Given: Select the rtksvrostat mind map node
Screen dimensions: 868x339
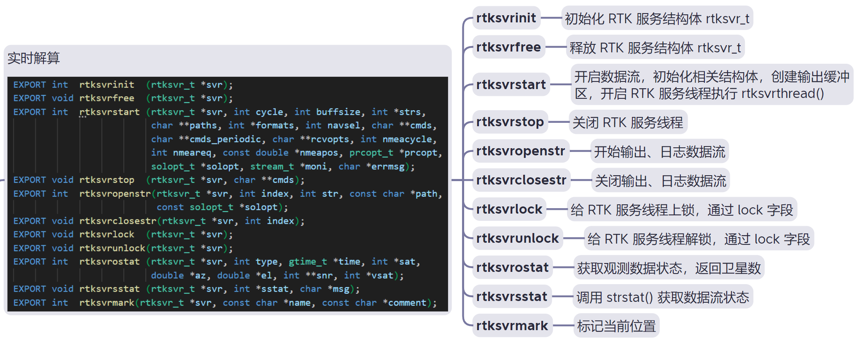Looking at the screenshot, I should 513,267.
